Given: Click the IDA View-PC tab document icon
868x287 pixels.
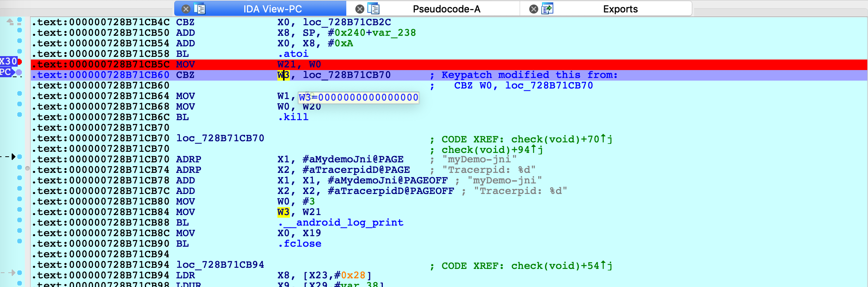Looking at the screenshot, I should tap(200, 8).
